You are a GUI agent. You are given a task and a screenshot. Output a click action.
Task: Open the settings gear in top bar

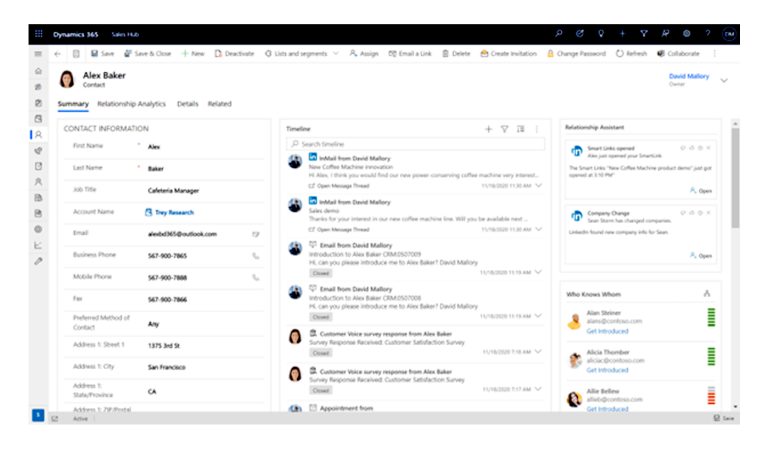[x=686, y=33]
